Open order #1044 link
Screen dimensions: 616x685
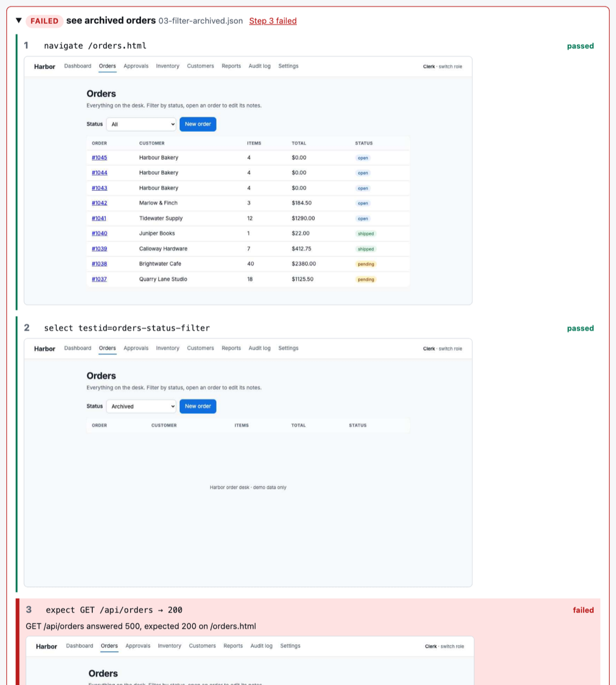coord(99,173)
